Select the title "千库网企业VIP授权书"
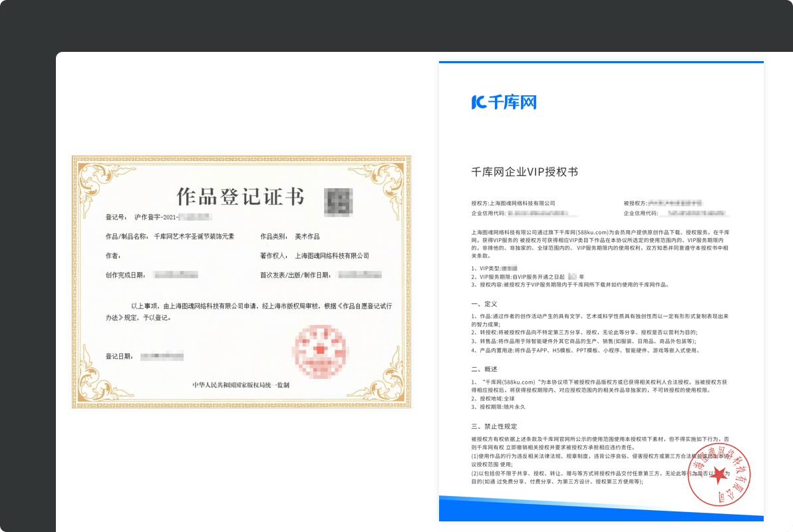Screen dimensions: 793x532 (x=524, y=172)
